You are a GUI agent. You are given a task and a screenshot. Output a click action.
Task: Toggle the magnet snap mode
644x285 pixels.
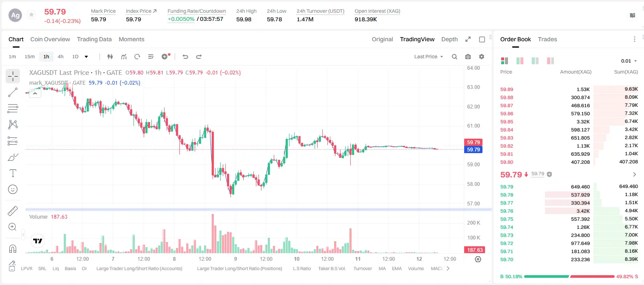(x=13, y=248)
